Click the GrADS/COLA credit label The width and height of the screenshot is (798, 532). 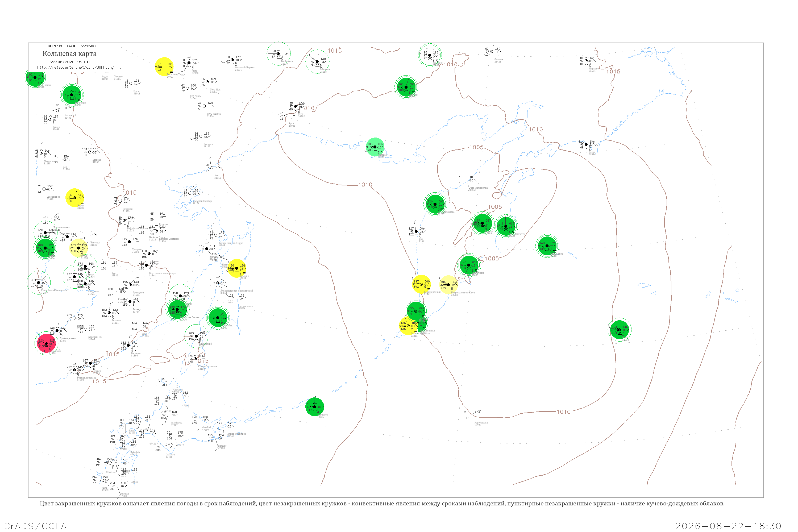(x=35, y=526)
